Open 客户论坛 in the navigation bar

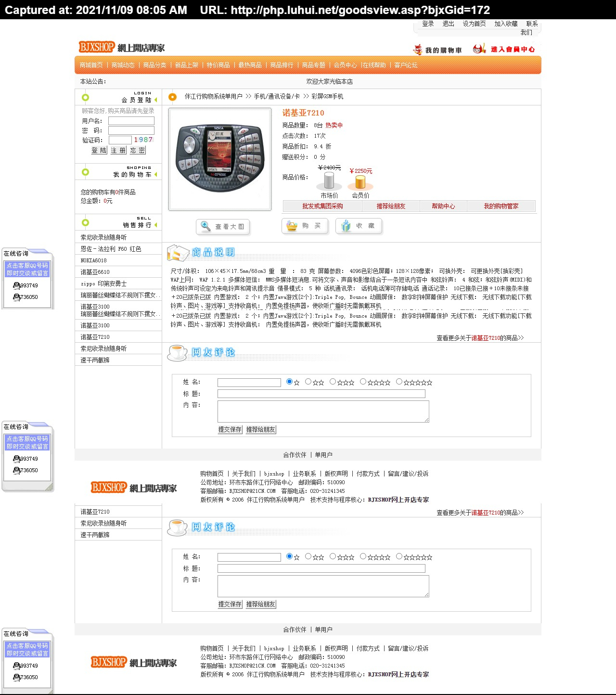(x=406, y=65)
